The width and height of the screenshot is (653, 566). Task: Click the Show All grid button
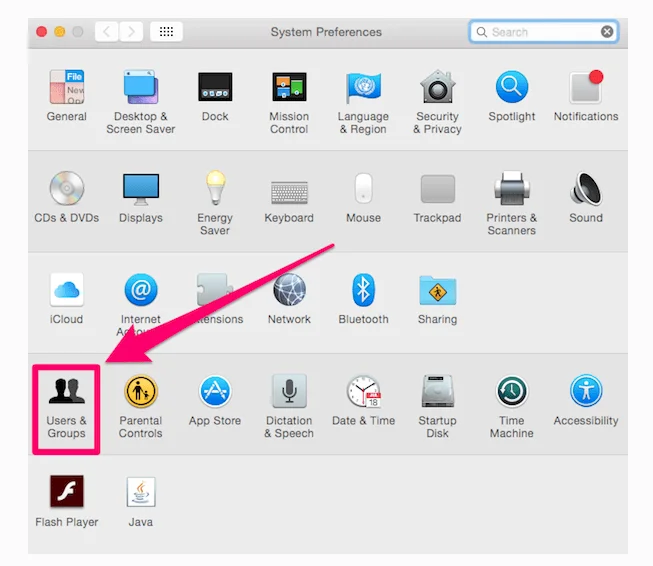pyautogui.click(x=166, y=32)
